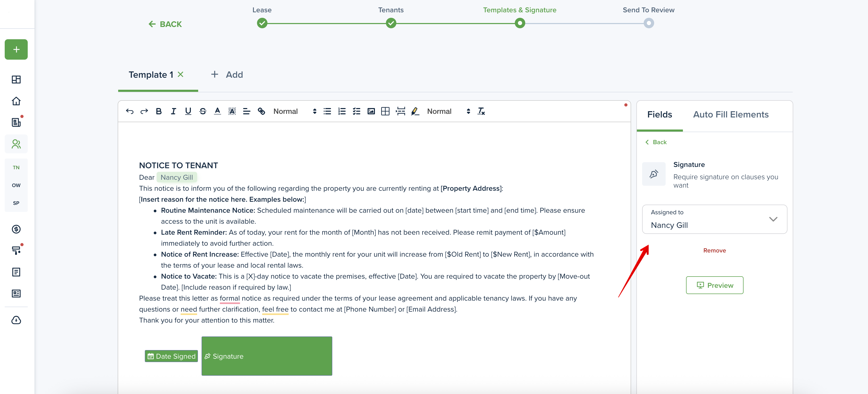
Task: Toggle the checklist formatting
Action: [x=357, y=111]
